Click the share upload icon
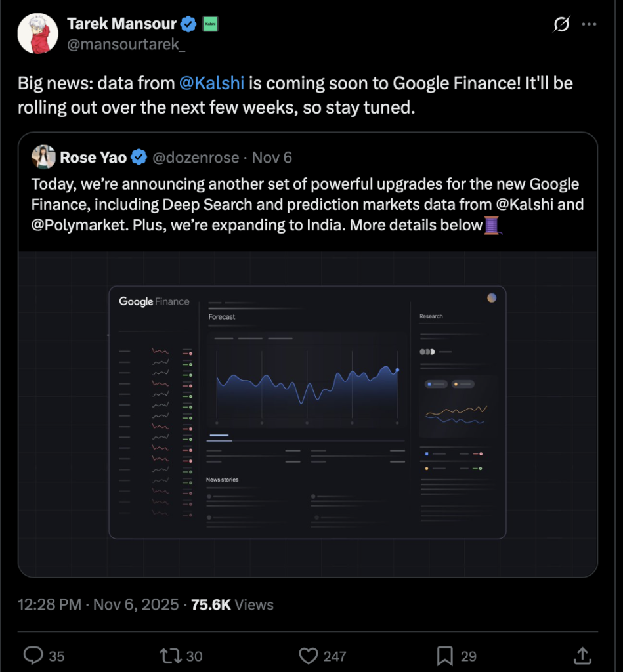The height and width of the screenshot is (672, 623). pyautogui.click(x=582, y=655)
